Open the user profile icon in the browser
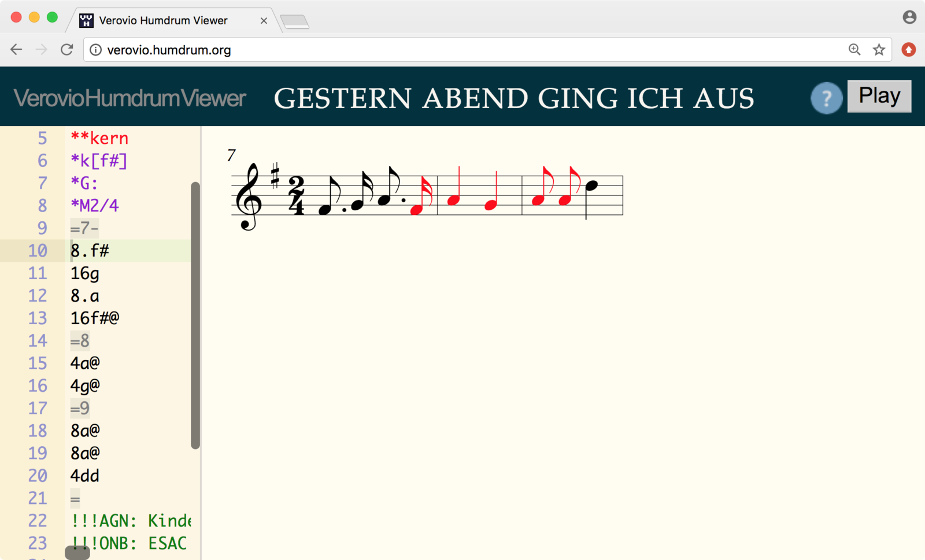This screenshot has height=560, width=925. point(909,17)
